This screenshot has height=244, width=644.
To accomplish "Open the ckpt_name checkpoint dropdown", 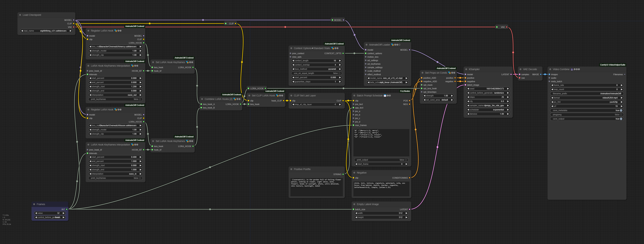I will point(47,31).
